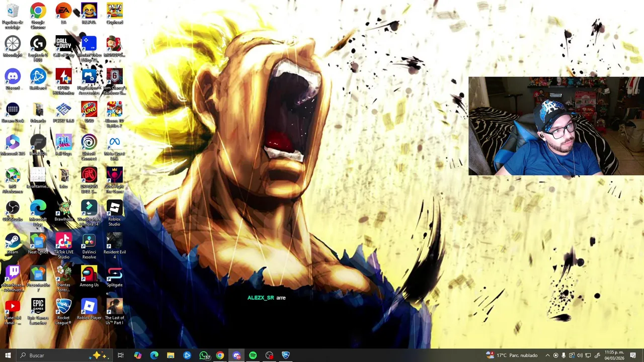Launch PCSX2 1.6.0 emulator shortcut
This screenshot has height=362, width=644.
click(63, 112)
